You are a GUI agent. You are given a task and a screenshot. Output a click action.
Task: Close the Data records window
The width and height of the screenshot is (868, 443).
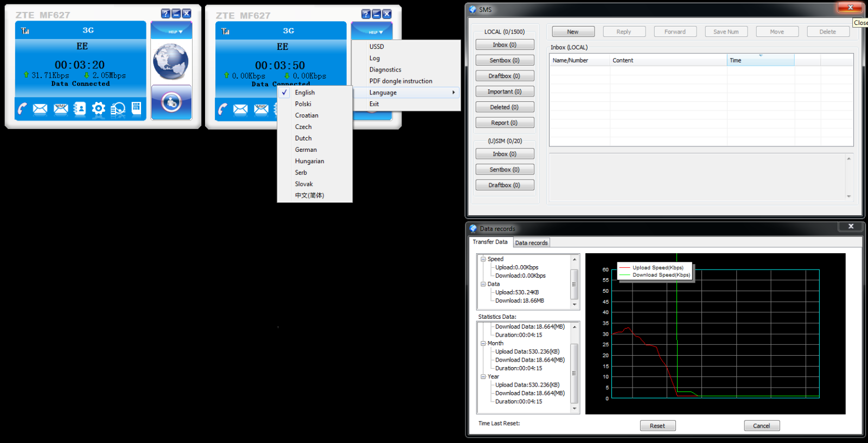pyautogui.click(x=851, y=226)
